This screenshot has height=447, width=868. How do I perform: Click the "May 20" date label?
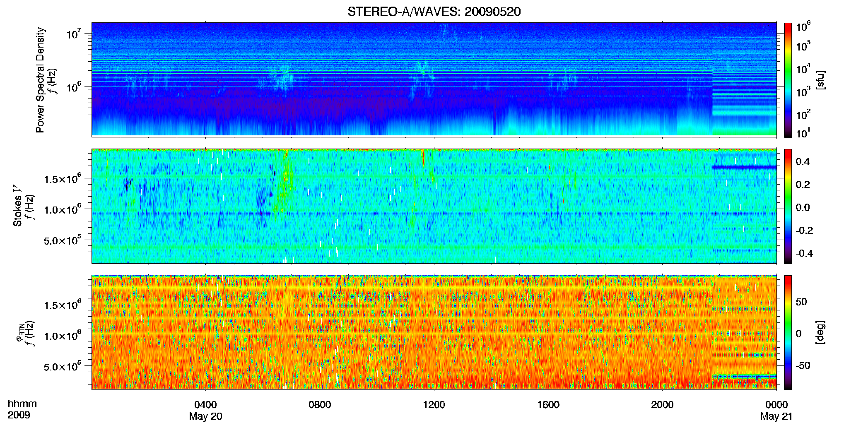[205, 416]
